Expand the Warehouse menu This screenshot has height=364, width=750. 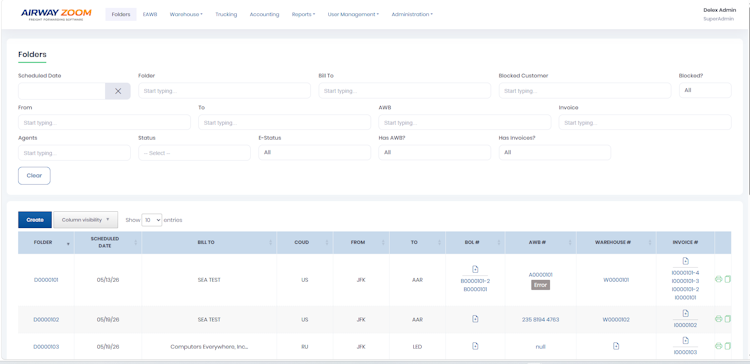click(x=186, y=14)
